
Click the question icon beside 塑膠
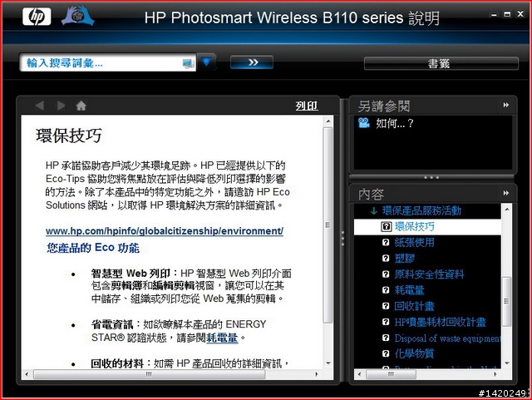pos(386,258)
